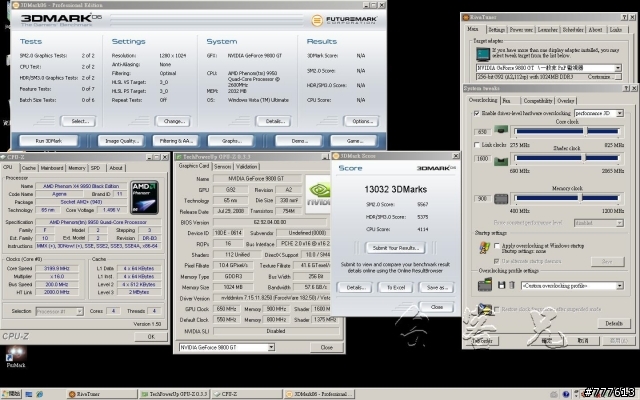This screenshot has width=640, height=400.
Task: Enable Apply overclocking at Windows startup
Action: (497, 246)
